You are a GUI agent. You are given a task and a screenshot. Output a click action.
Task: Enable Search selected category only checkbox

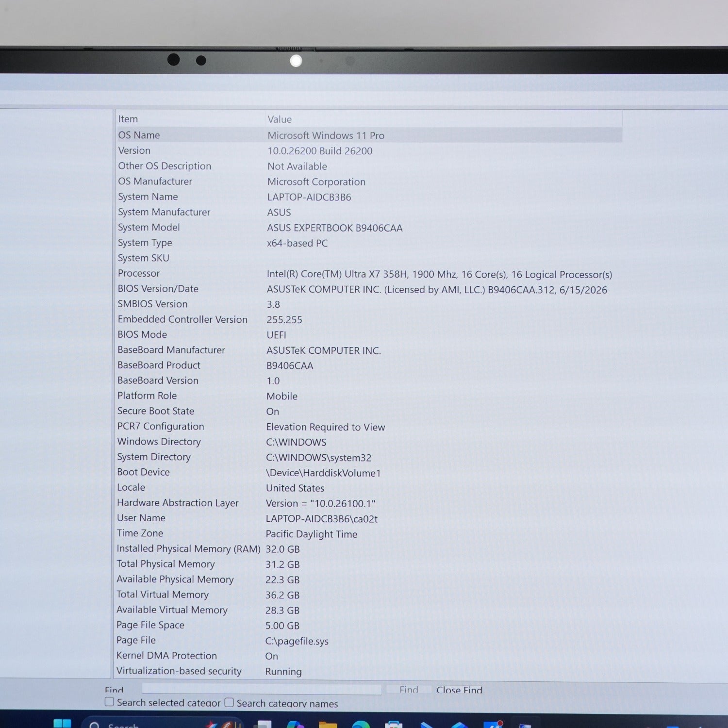(110, 702)
